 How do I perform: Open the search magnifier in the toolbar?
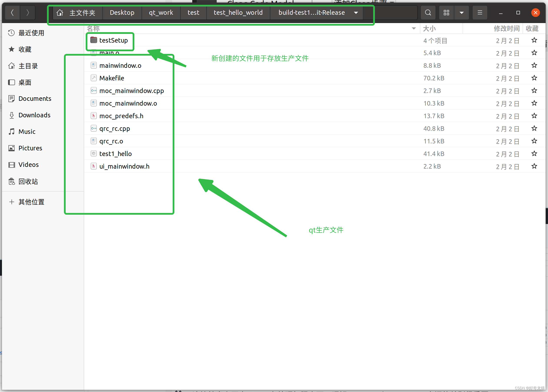(428, 13)
